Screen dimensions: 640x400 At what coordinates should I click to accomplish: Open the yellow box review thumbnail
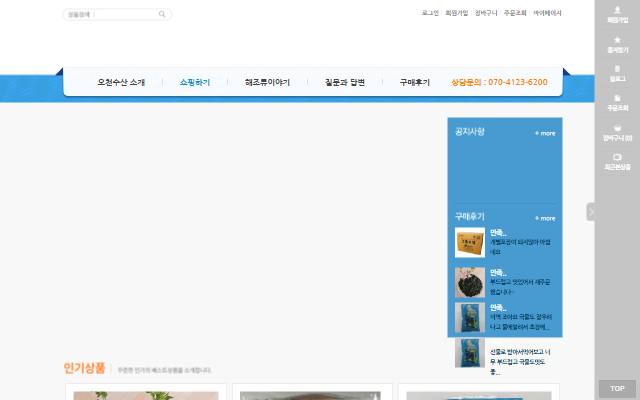tap(470, 242)
